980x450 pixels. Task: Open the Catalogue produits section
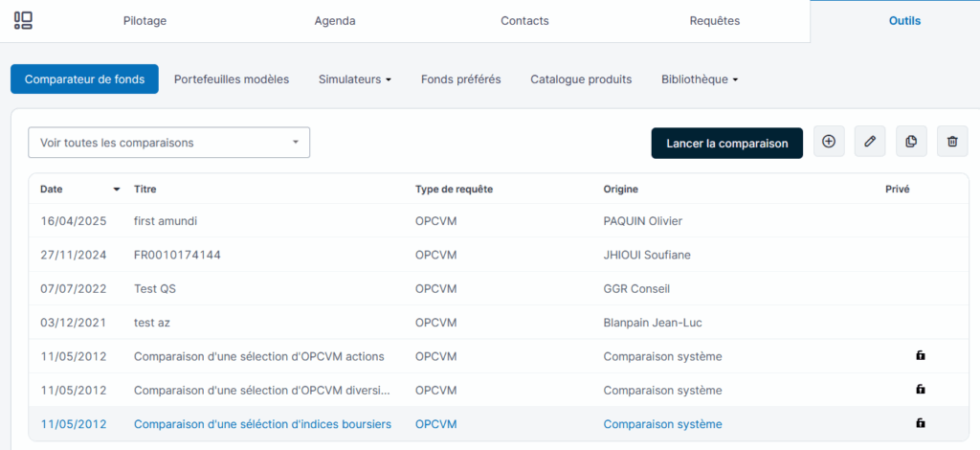tap(581, 79)
